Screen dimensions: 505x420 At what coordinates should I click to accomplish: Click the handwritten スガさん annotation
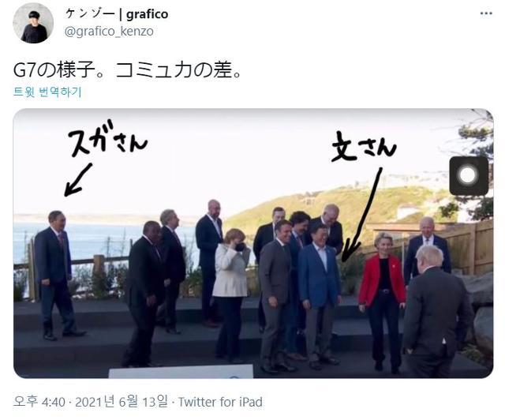(x=107, y=139)
